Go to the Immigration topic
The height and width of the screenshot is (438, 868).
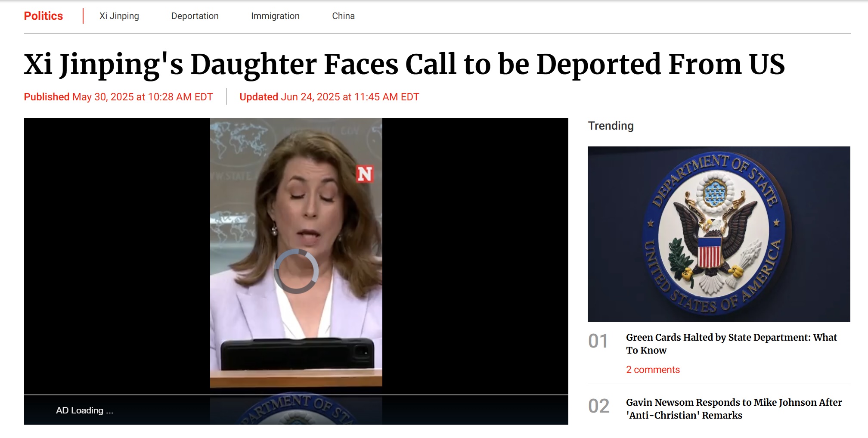[275, 16]
